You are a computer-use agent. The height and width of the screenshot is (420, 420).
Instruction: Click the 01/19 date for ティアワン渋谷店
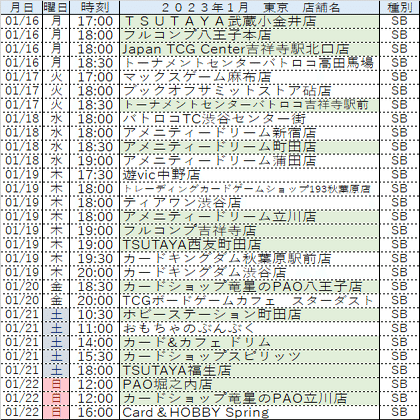22,203
